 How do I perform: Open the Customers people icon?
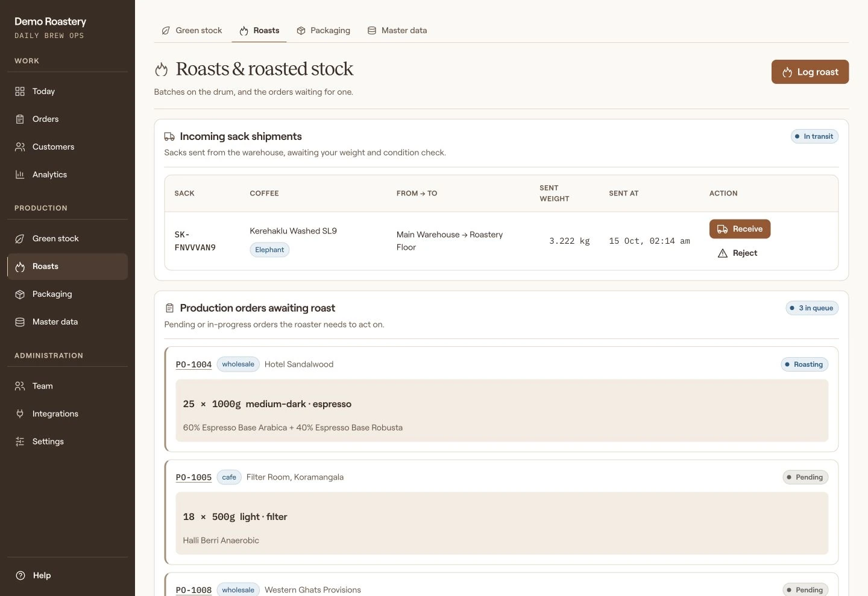coord(20,147)
